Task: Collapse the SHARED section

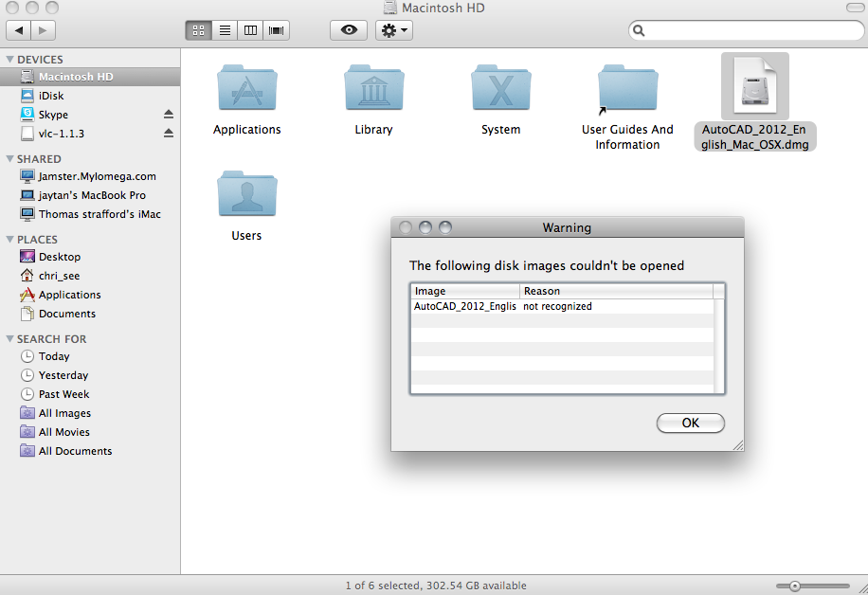Action: click(x=9, y=159)
